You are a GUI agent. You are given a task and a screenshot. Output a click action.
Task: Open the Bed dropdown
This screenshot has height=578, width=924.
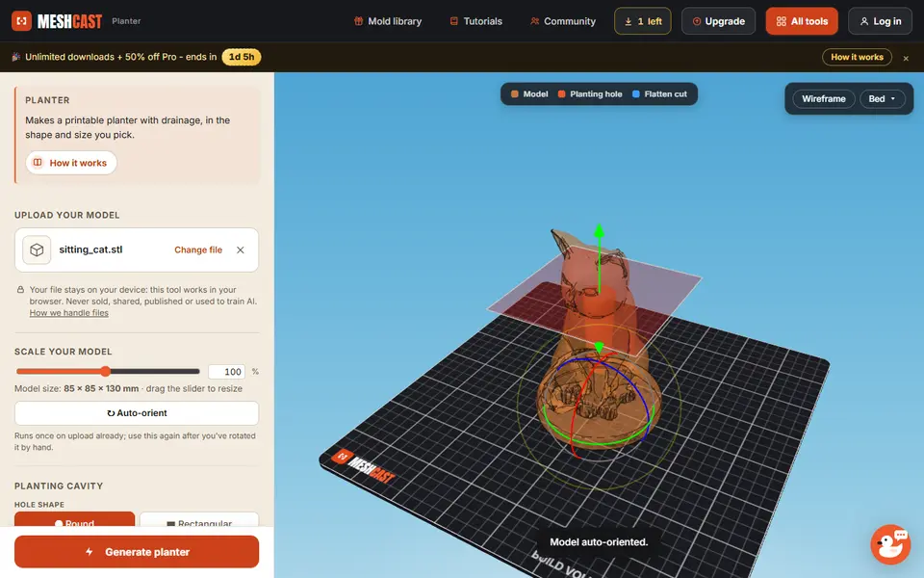pos(883,99)
